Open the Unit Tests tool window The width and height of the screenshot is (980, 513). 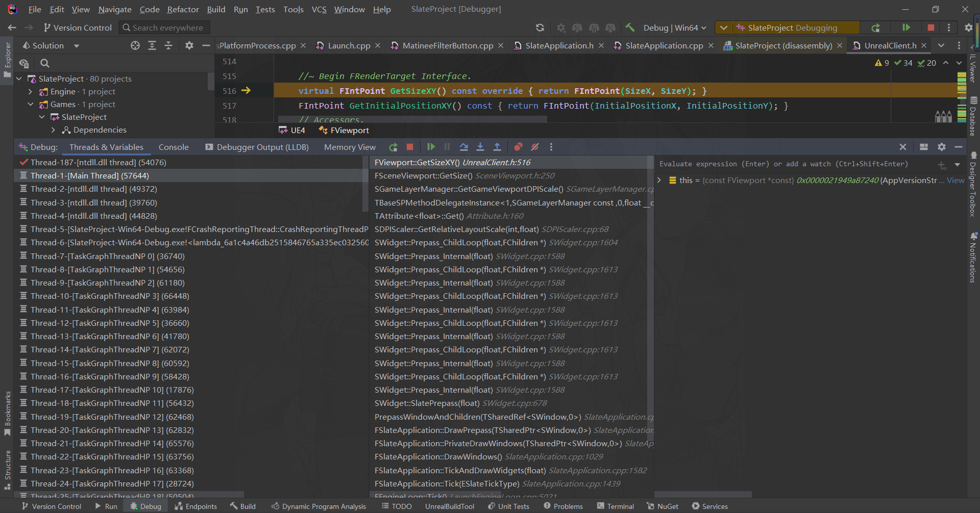(x=508, y=506)
